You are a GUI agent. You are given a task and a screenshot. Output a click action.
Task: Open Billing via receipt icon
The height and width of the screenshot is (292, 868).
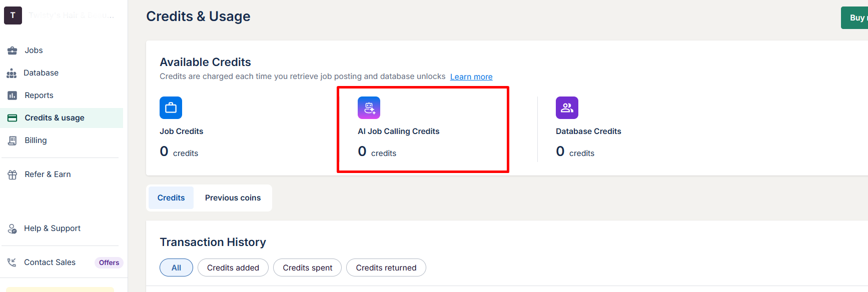(x=13, y=140)
